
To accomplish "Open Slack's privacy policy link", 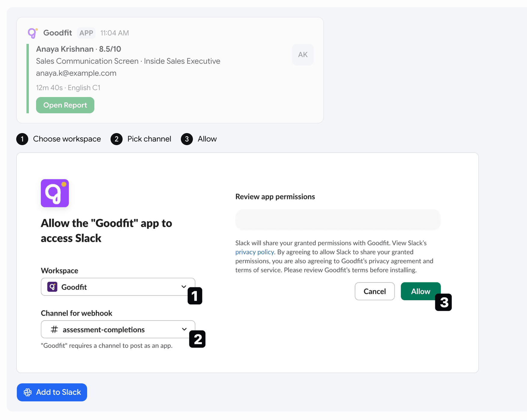I will [254, 252].
